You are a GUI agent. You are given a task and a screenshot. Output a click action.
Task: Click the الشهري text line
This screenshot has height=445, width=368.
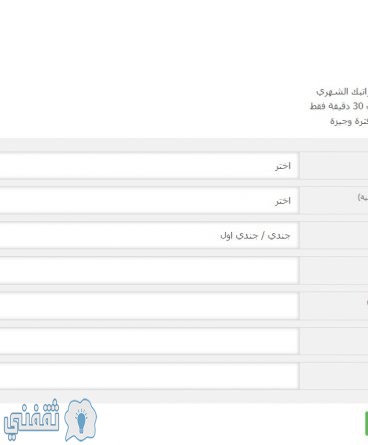coord(342,91)
